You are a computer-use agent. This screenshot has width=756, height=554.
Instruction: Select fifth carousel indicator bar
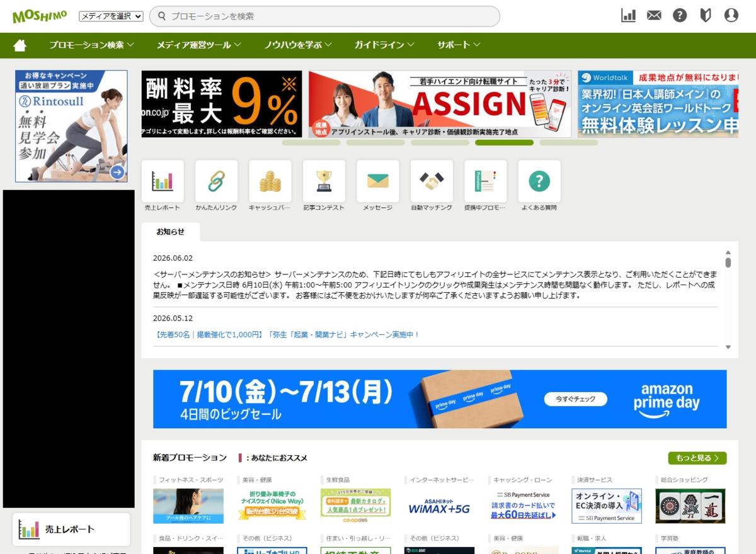(x=568, y=143)
